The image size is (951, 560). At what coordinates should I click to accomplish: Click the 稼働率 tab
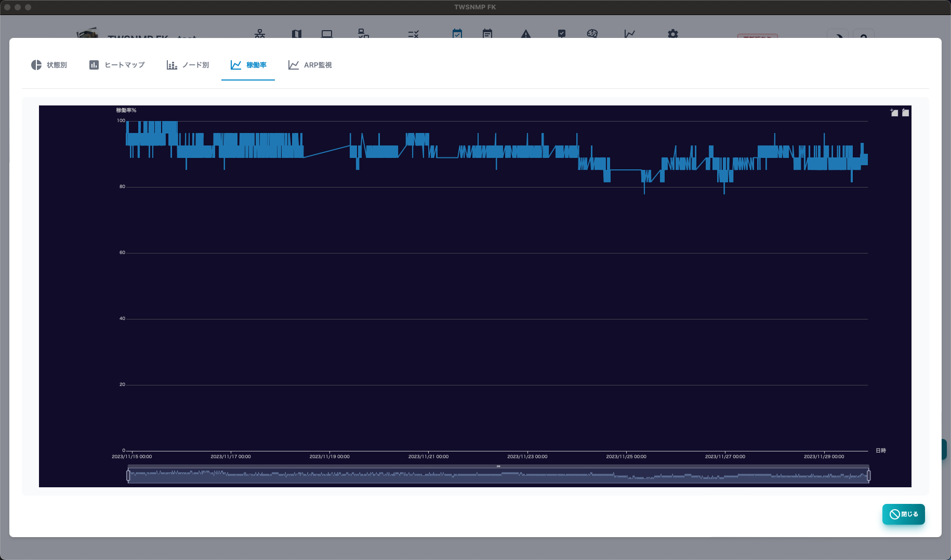[x=248, y=65]
